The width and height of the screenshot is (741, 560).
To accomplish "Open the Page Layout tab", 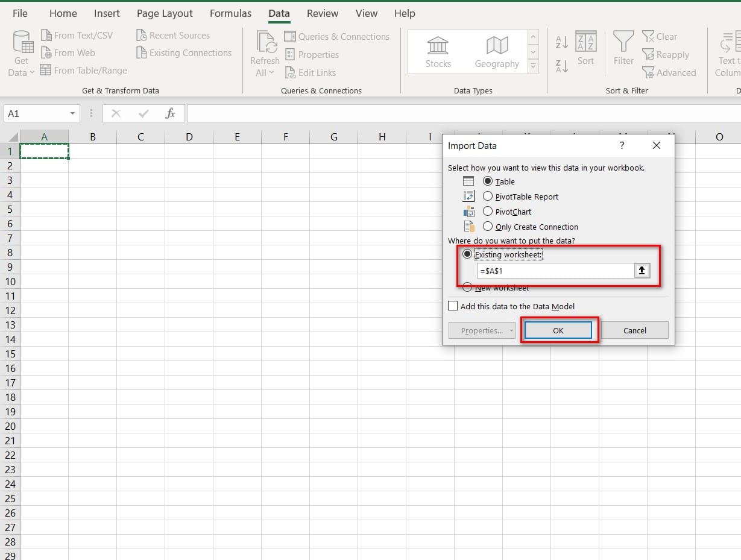I will click(x=165, y=13).
